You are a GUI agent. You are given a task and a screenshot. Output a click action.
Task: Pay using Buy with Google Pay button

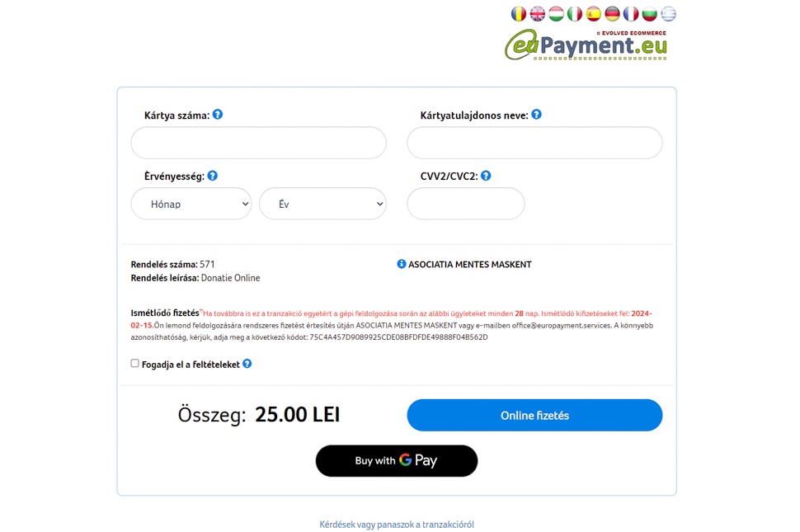point(397,460)
